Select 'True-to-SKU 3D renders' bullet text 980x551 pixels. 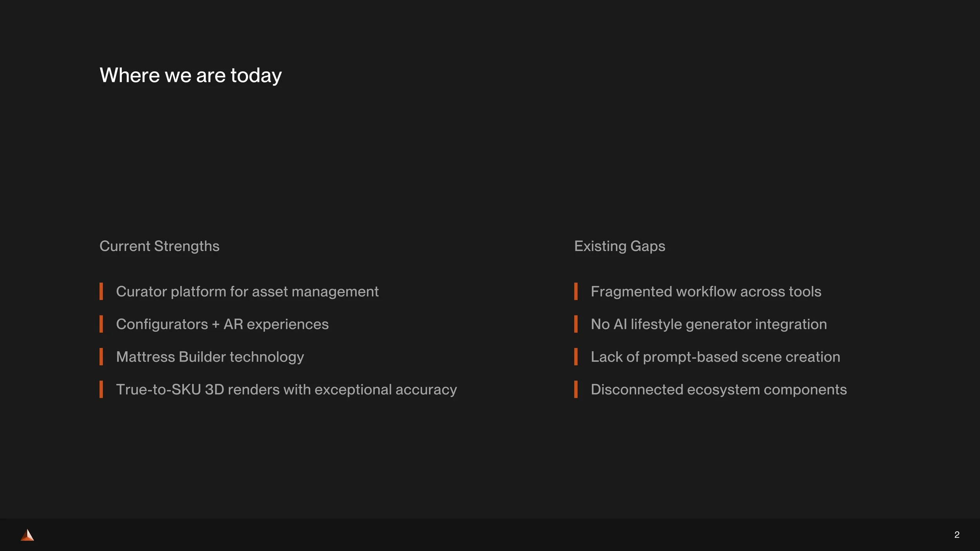pos(287,390)
